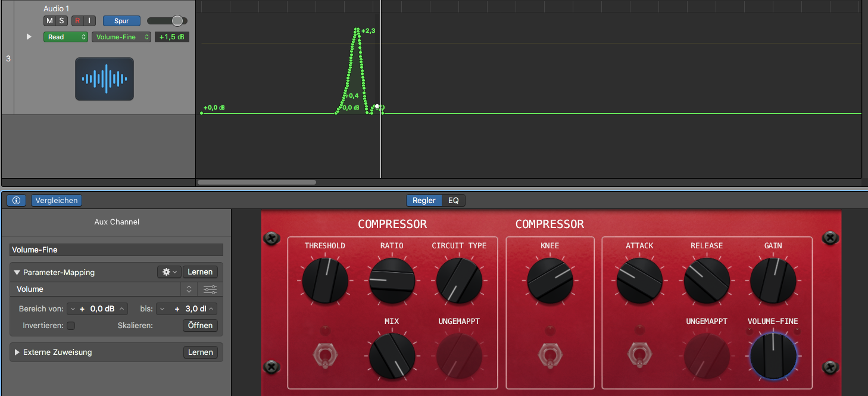Click the Ratio knob on the compressor
The width and height of the screenshot is (868, 396).
[392, 280]
